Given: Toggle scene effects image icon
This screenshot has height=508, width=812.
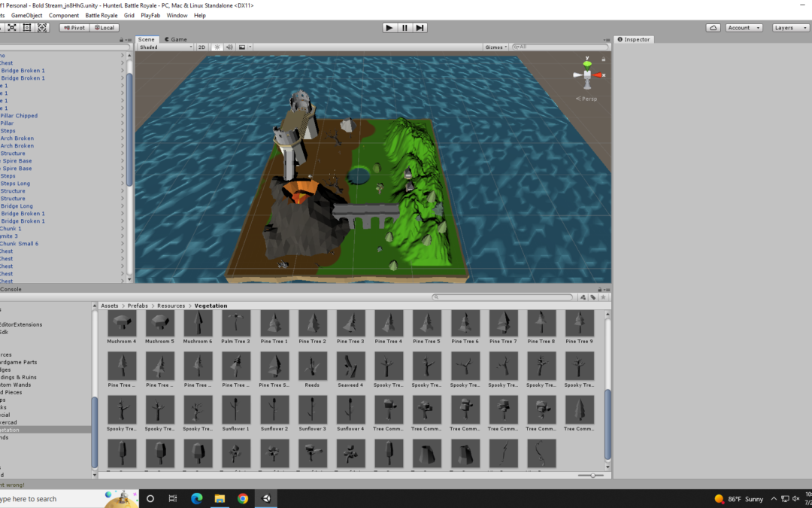Looking at the screenshot, I should 242,47.
